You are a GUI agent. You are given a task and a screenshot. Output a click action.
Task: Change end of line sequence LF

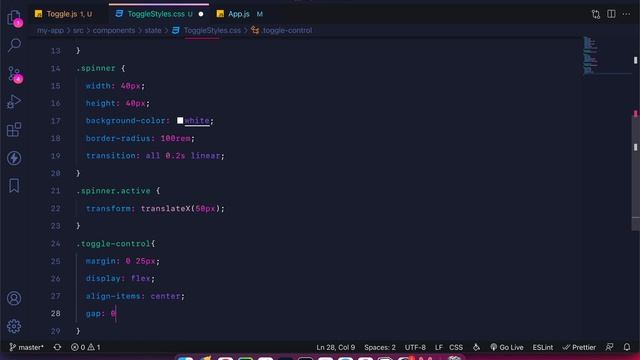[x=438, y=347]
